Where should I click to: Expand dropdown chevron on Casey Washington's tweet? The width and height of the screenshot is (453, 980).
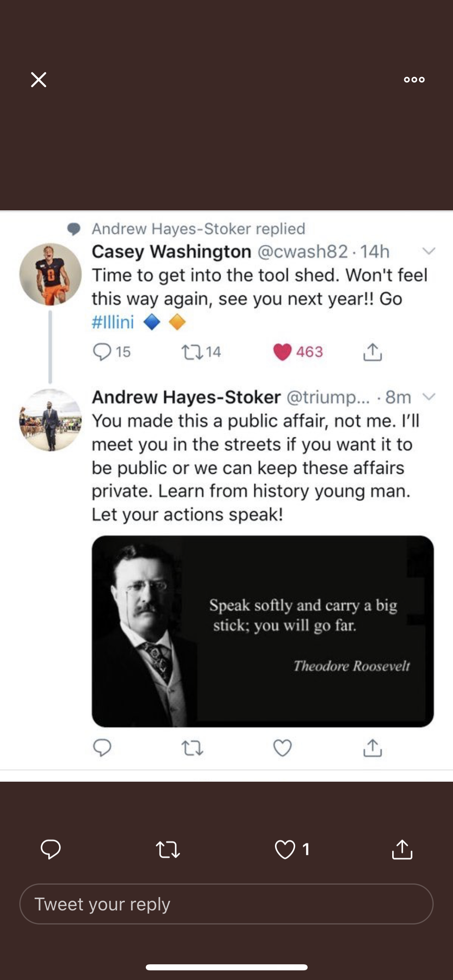point(429,251)
